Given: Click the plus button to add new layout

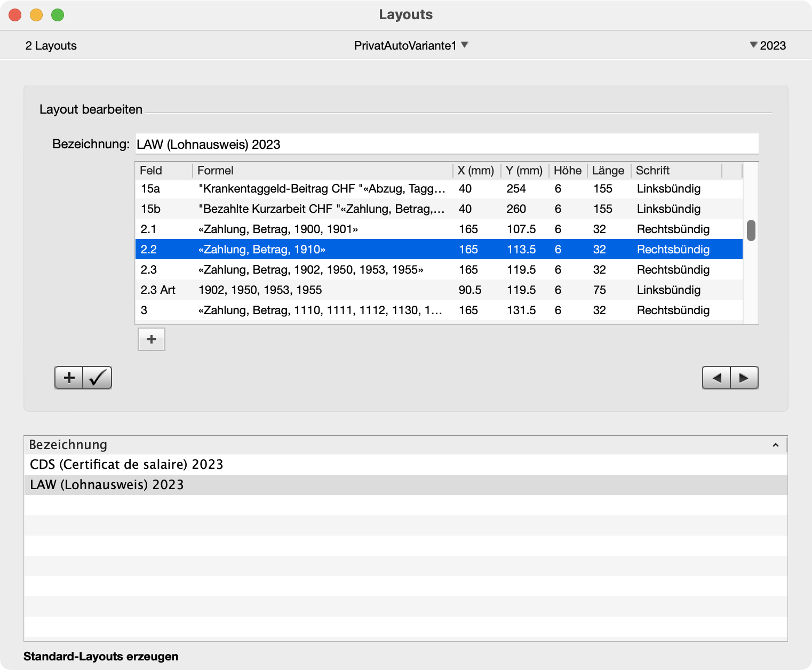Looking at the screenshot, I should 69,378.
